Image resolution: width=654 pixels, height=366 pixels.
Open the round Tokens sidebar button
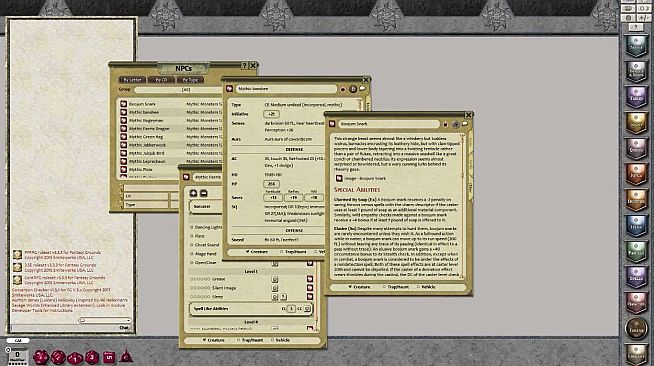pyautogui.click(x=636, y=328)
